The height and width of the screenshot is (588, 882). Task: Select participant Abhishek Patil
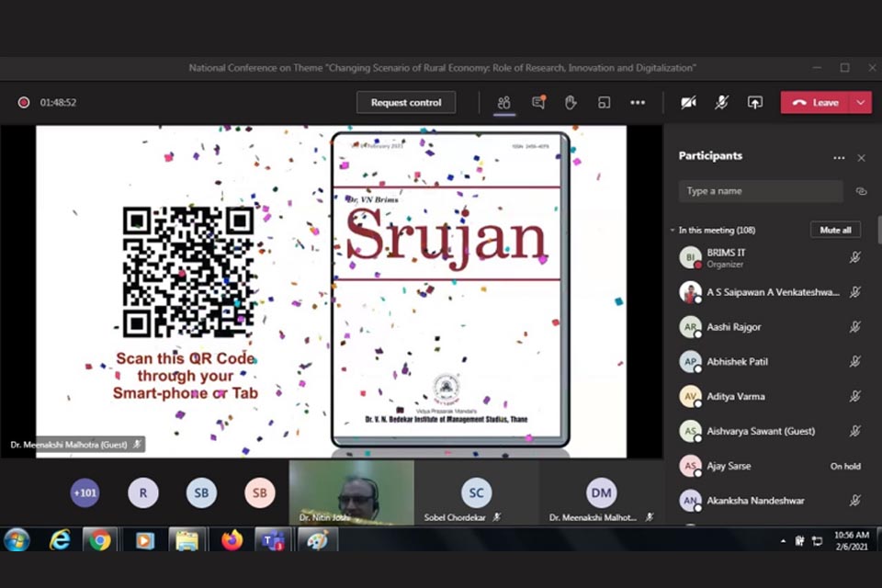click(770, 362)
